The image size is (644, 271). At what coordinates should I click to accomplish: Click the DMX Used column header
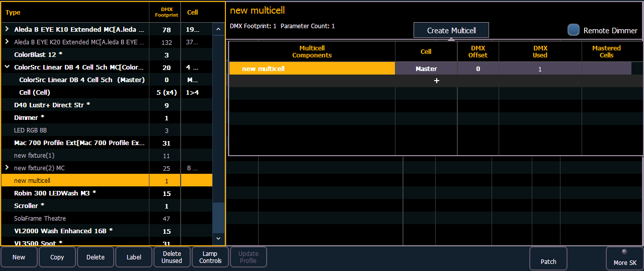click(x=540, y=52)
